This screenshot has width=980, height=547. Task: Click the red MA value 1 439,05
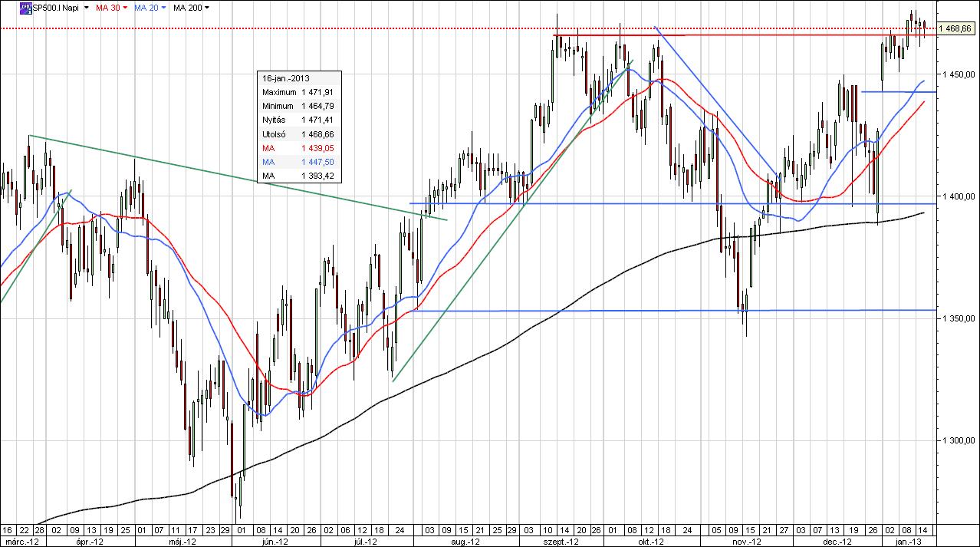[317, 148]
